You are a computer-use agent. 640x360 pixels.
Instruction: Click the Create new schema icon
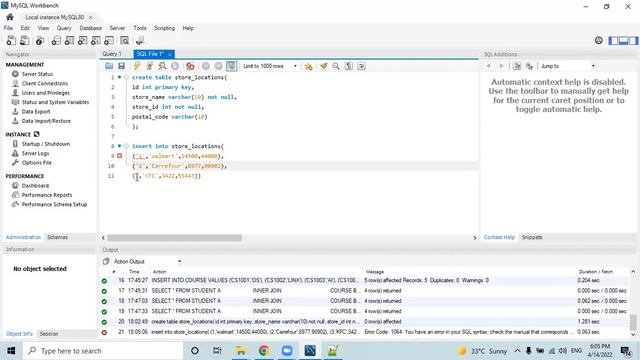coord(56,40)
